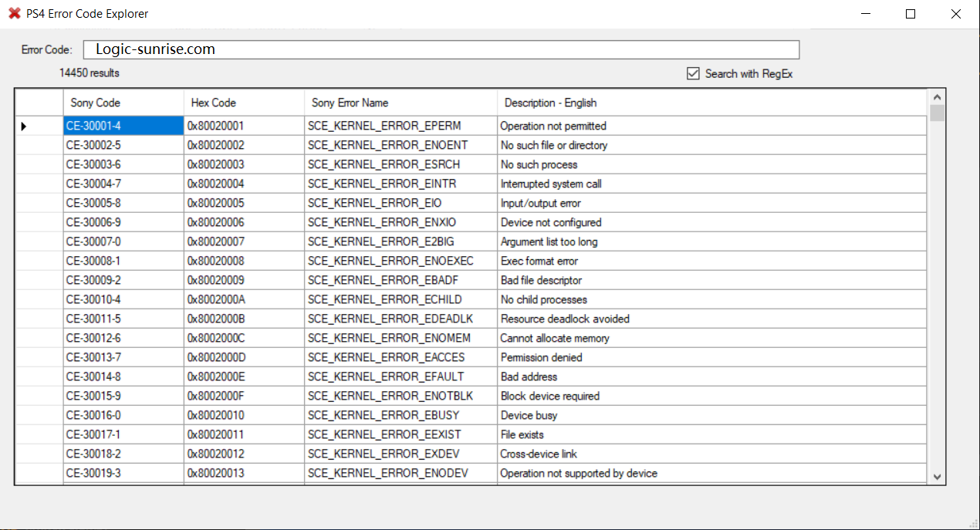Maximize the application window
This screenshot has height=530, width=980.
911,14
